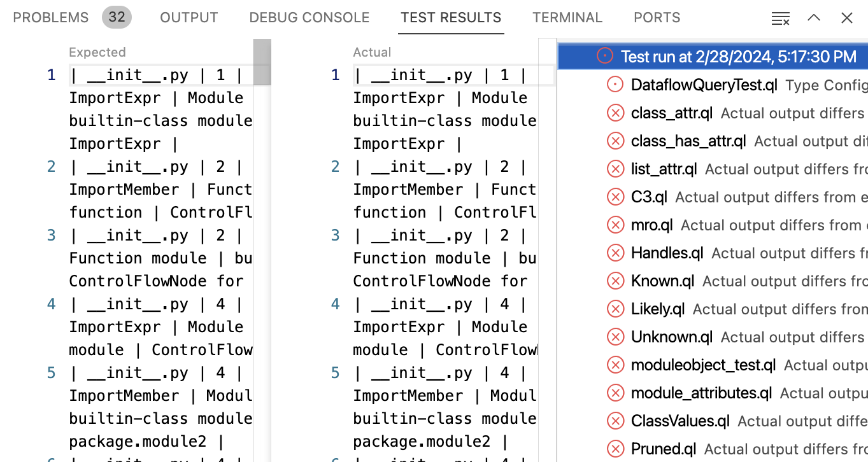Click the error icon beside Known.ql
The image size is (868, 462).
click(x=615, y=281)
